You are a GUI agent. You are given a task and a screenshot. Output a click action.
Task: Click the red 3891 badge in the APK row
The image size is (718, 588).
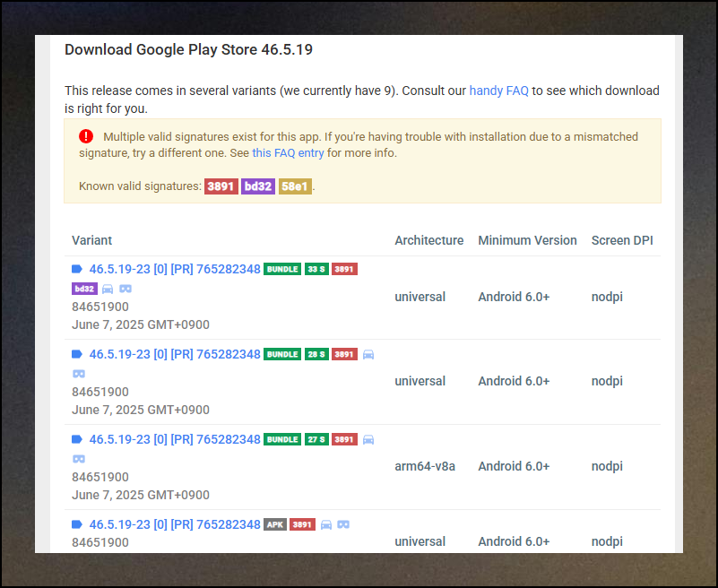coord(302,524)
